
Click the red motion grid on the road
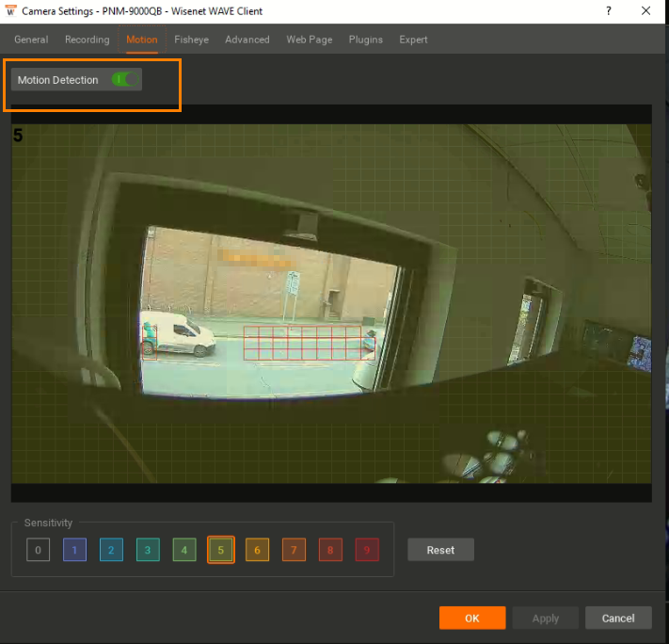310,343
